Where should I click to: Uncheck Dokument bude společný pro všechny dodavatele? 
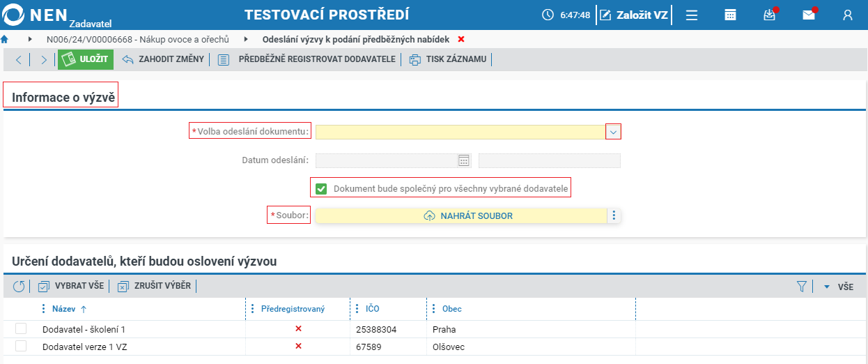pos(321,188)
